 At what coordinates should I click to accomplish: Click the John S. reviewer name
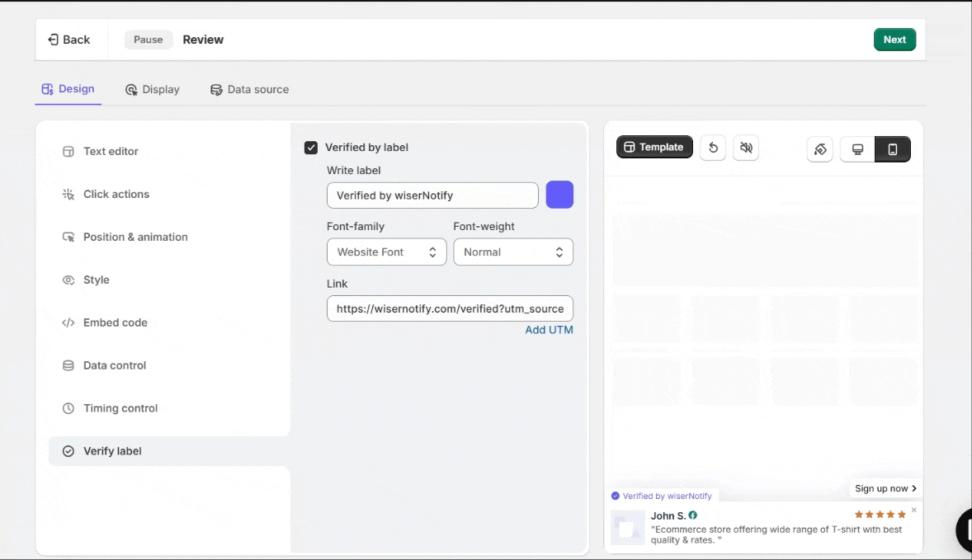coord(668,515)
